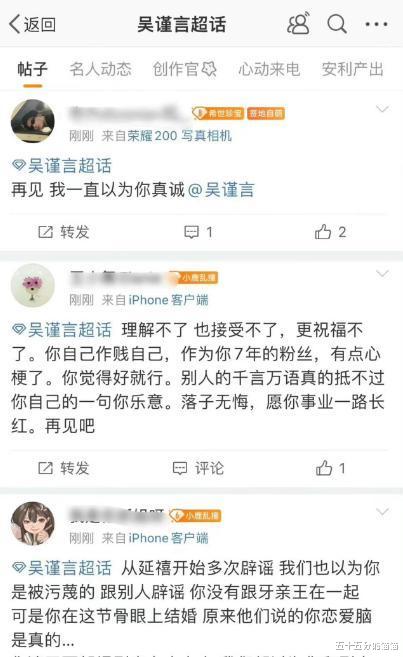Tap 评论 on the second post
This screenshot has height=657, width=403.
[199, 468]
